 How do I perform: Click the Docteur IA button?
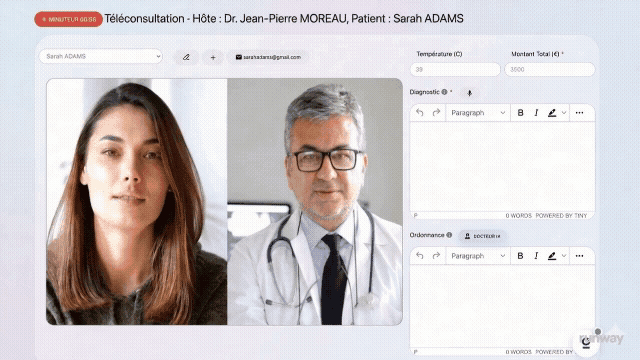[x=482, y=236]
